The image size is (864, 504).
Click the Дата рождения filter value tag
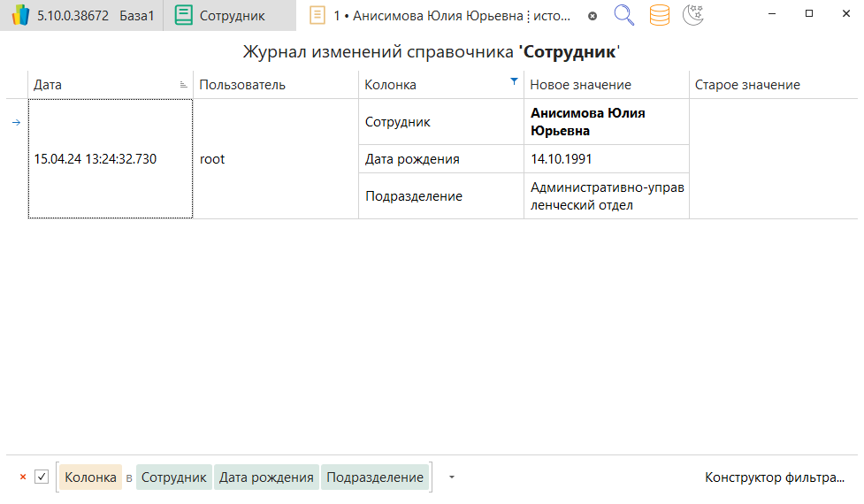coord(266,477)
